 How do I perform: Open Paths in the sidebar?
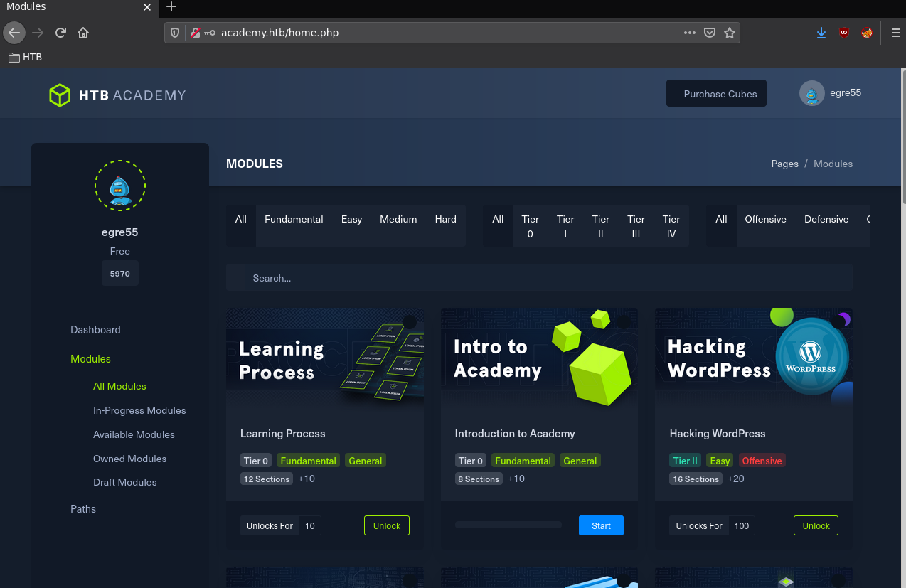[x=83, y=509]
